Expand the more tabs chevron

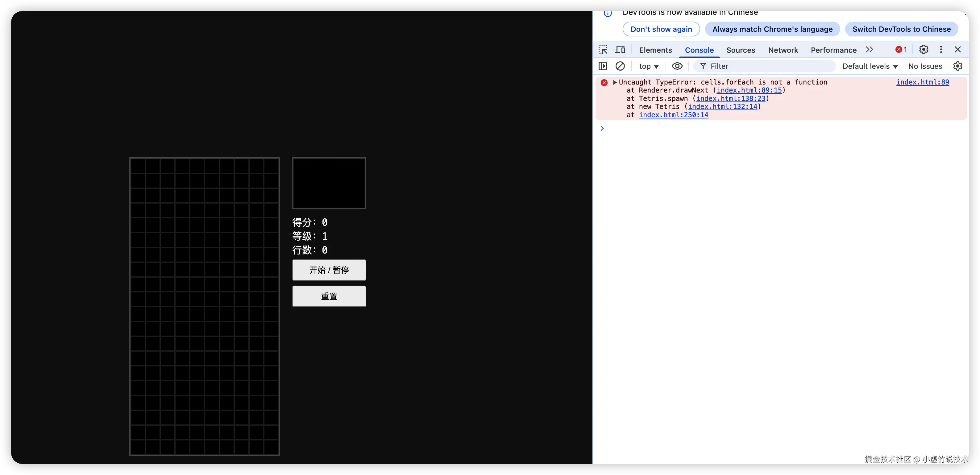tap(869, 49)
